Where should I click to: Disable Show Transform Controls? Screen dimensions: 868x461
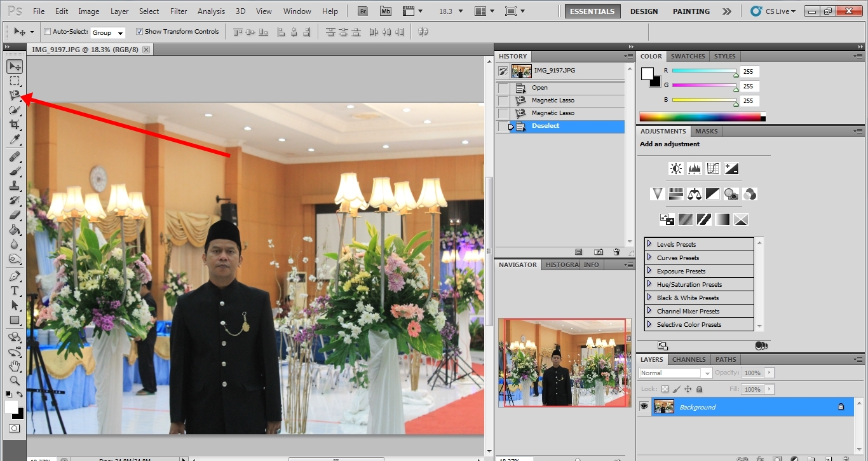tap(139, 31)
